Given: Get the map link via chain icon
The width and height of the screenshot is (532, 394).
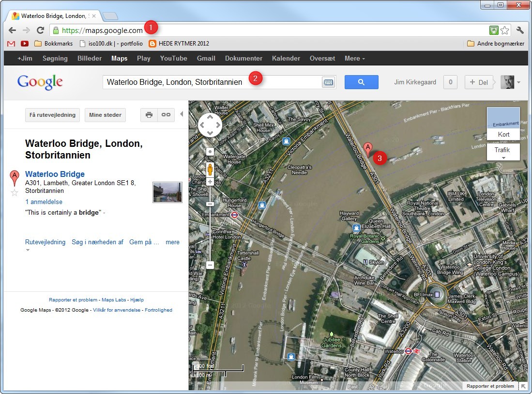Looking at the screenshot, I should (166, 115).
